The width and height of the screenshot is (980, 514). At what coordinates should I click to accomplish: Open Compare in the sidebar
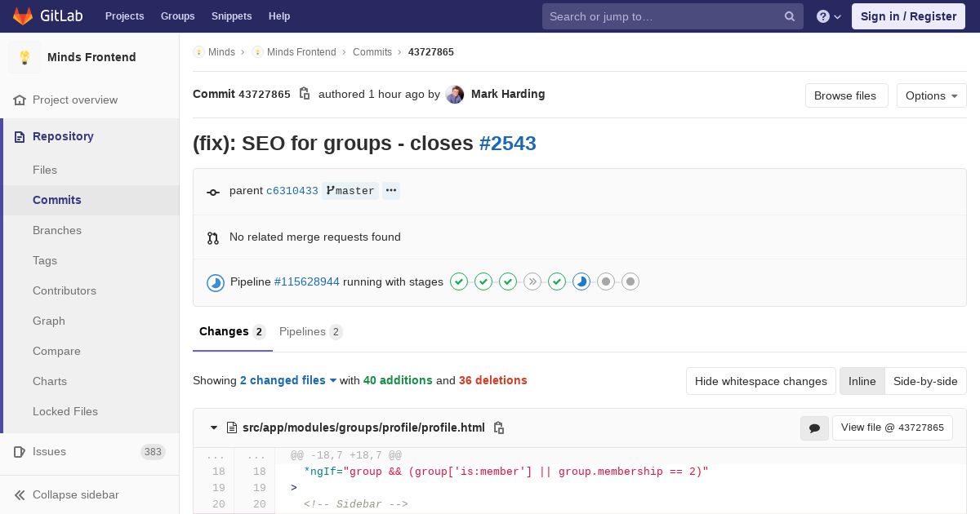pyautogui.click(x=56, y=351)
